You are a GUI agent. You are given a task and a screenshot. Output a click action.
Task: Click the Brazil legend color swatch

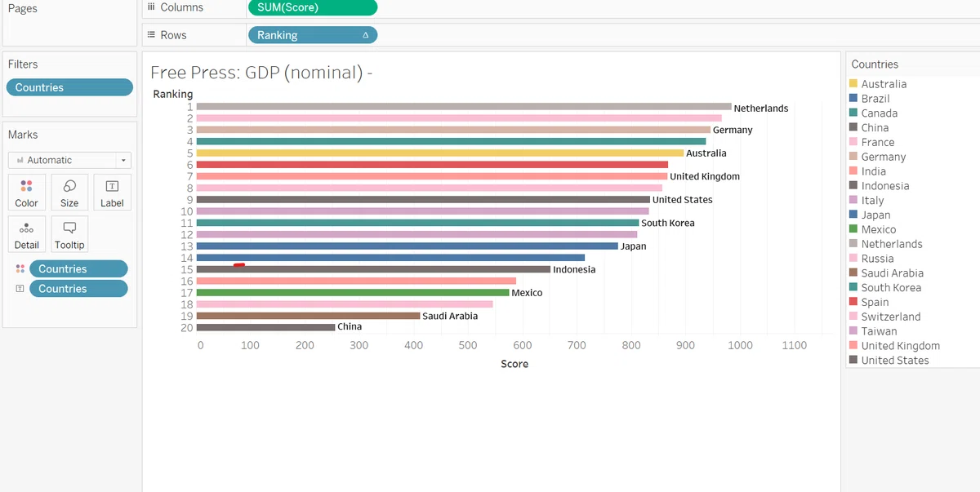(853, 98)
